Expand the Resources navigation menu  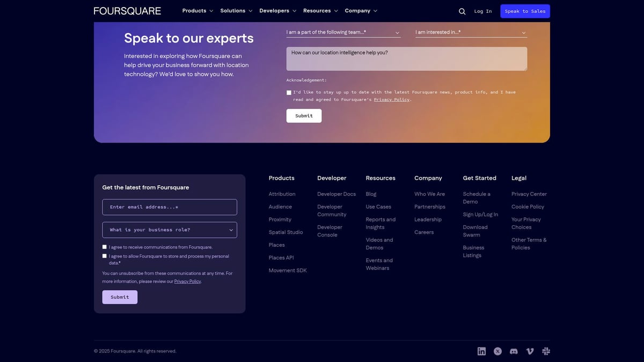tap(320, 11)
